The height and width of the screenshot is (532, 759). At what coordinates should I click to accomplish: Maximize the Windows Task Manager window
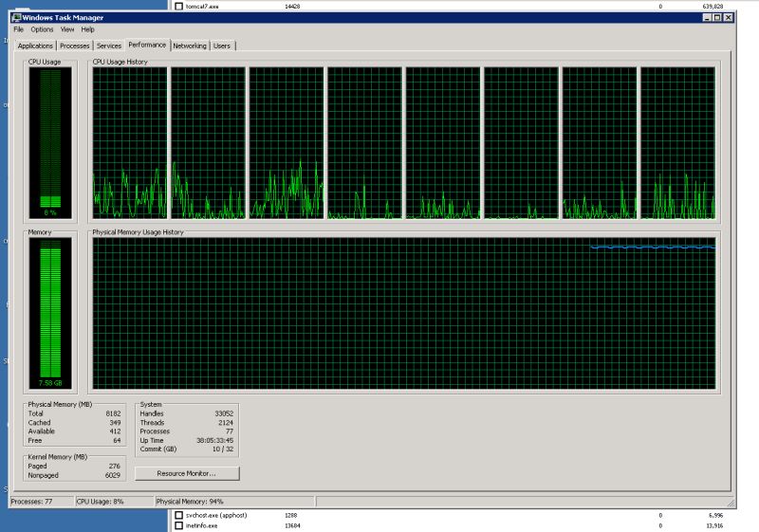tap(717, 17)
